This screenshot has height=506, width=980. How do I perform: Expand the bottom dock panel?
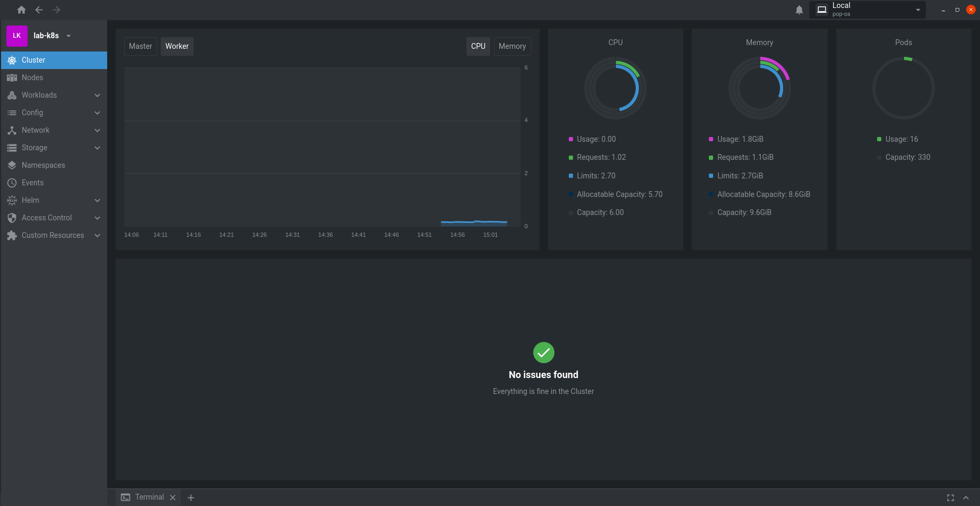point(966,498)
